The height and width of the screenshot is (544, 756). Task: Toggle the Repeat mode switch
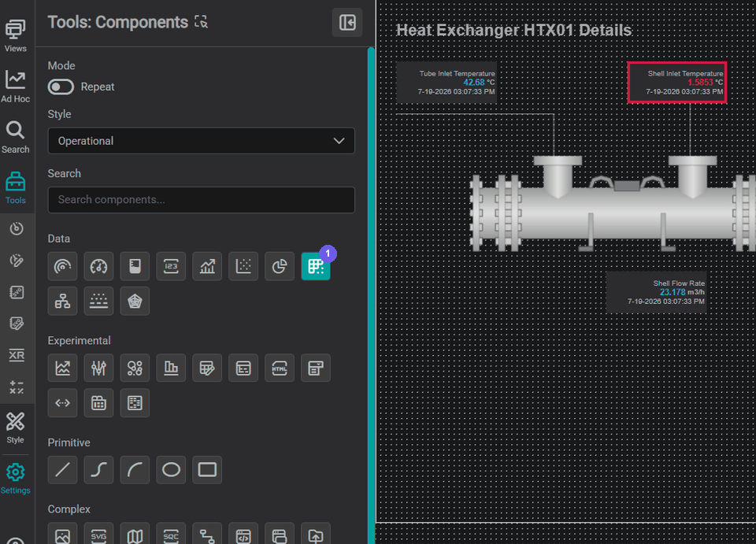[61, 87]
